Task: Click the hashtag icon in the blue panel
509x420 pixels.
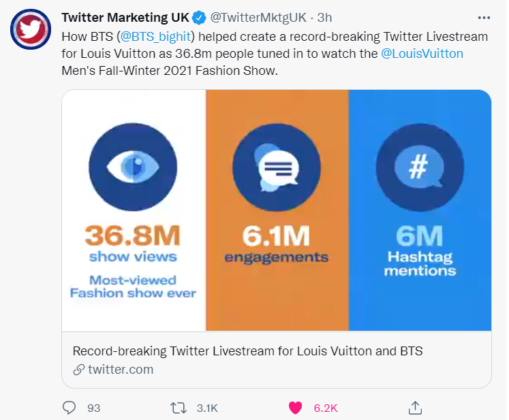Action: point(420,167)
